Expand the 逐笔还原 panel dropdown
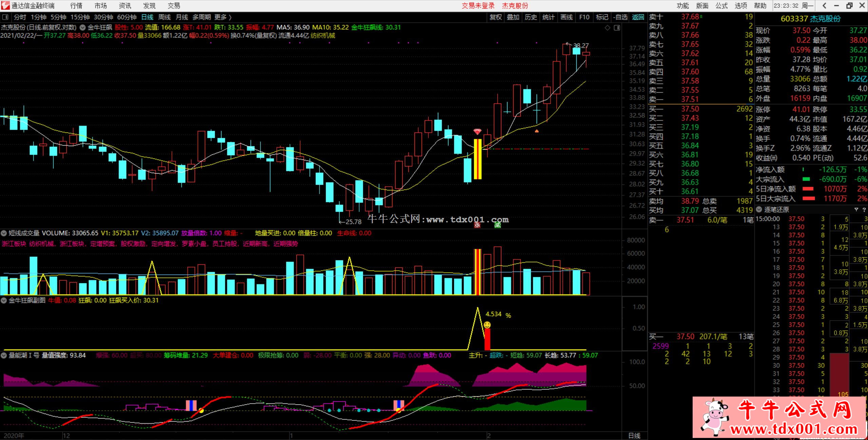Screen dimensions: 868x440 coord(759,209)
